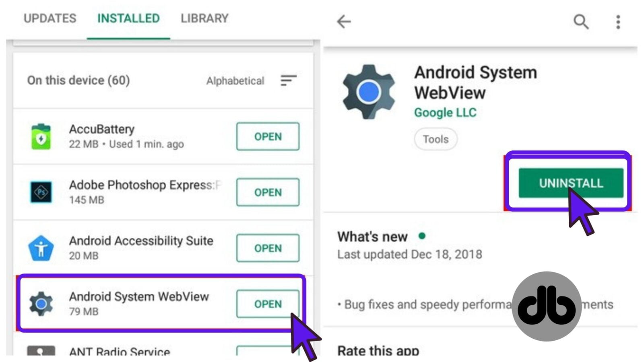The width and height of the screenshot is (644, 362).
Task: Open the sort order lines icon
Action: (289, 80)
